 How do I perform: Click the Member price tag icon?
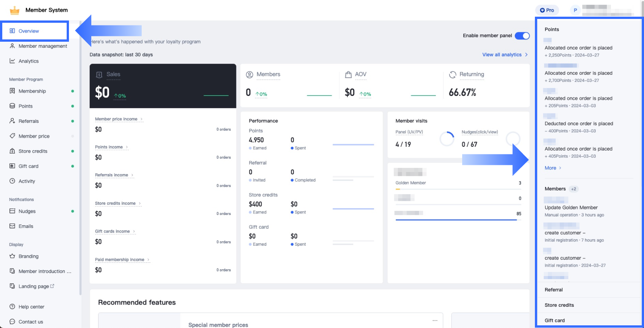(12, 136)
